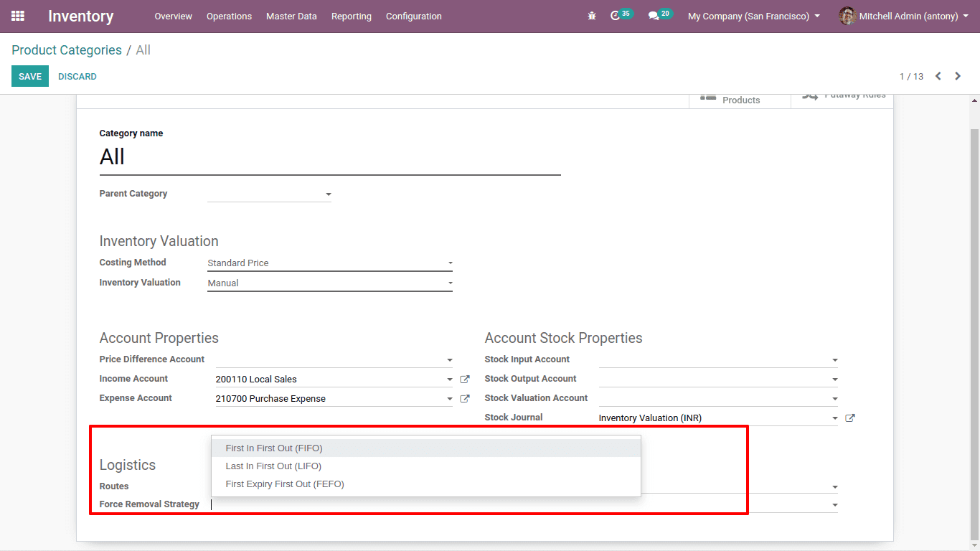Open the Configuration menu
The image size is (980, 551).
(x=414, y=16)
